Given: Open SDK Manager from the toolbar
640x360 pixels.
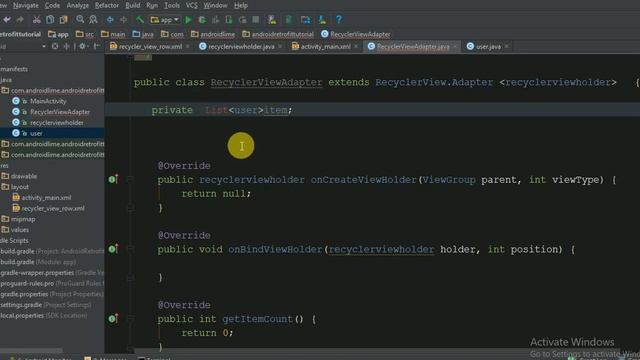Looking at the screenshot, I should (322, 20).
